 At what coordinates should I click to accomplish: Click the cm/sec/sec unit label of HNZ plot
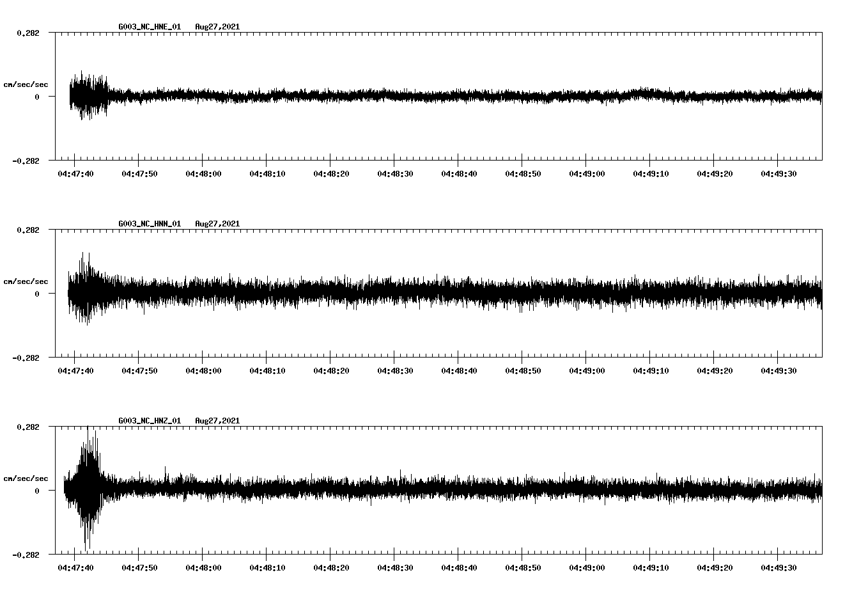pyautogui.click(x=26, y=478)
